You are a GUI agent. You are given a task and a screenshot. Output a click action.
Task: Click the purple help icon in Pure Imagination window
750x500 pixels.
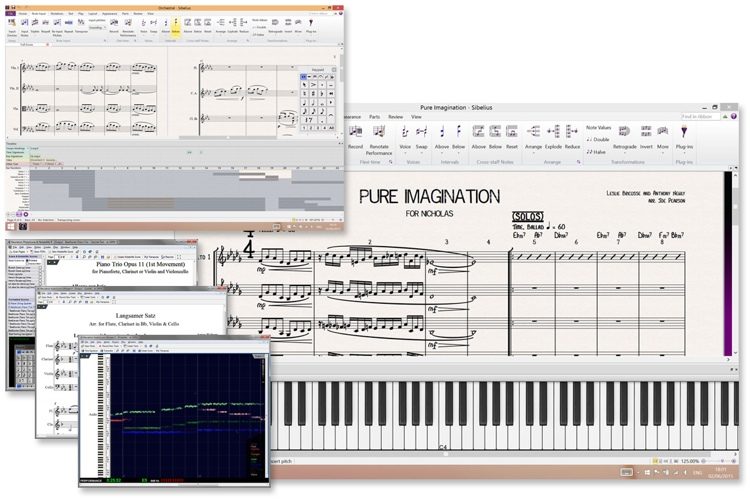click(x=734, y=116)
